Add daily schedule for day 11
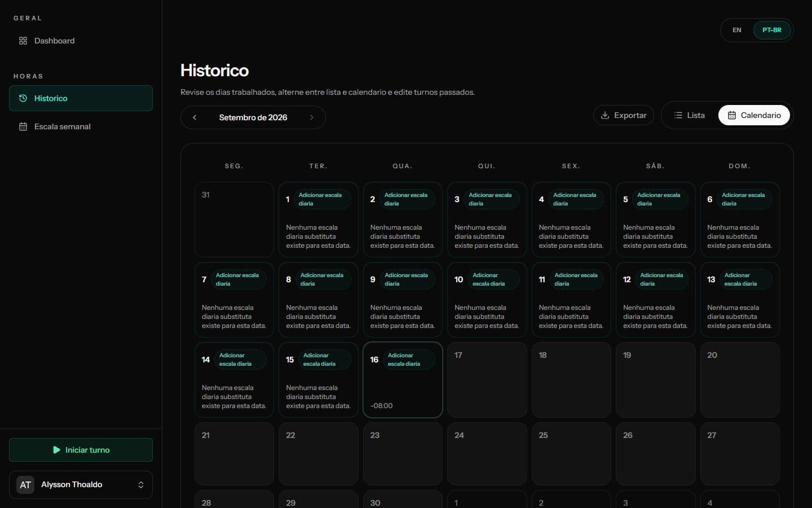Viewport: 812px width, 508px height. coord(576,279)
